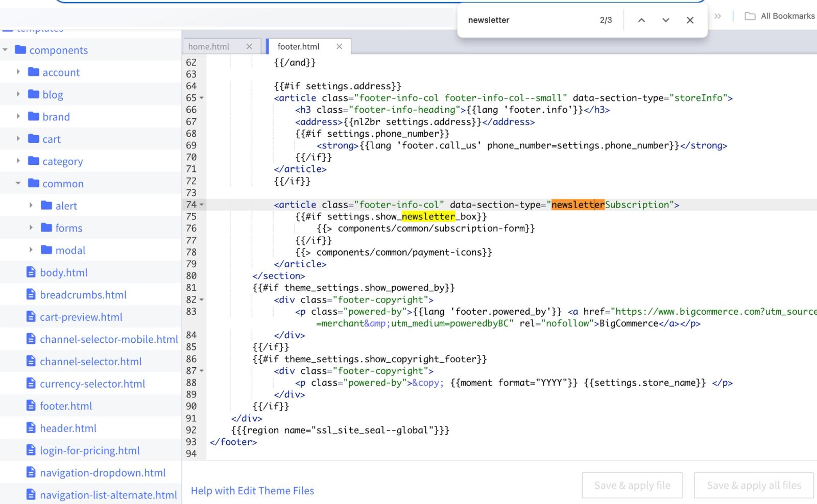Switch to the home.html tab
This screenshot has width=817, height=504.
point(209,46)
